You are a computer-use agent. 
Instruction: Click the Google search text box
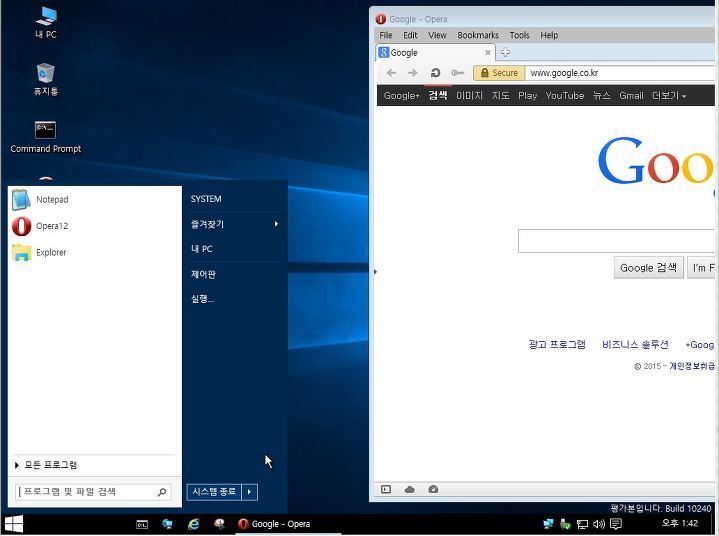616,241
